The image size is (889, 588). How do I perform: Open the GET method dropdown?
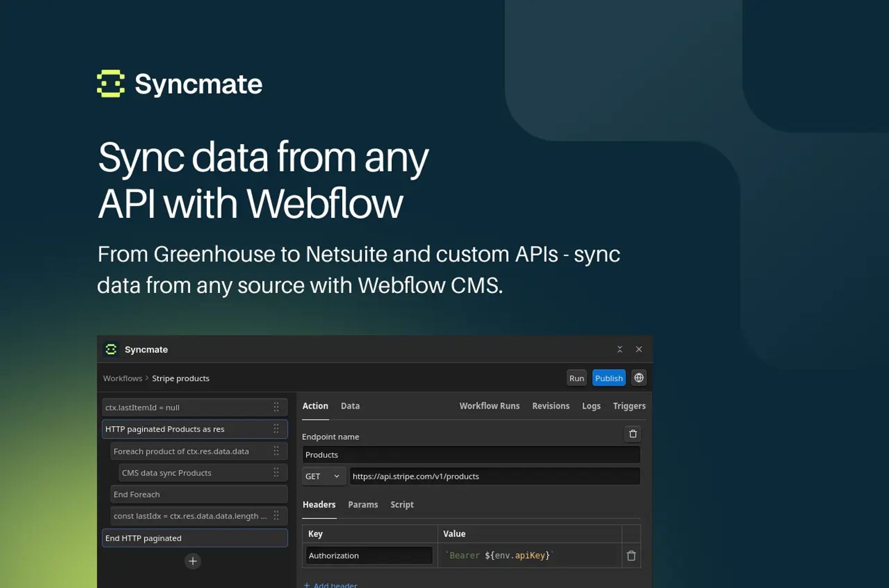pyautogui.click(x=324, y=476)
